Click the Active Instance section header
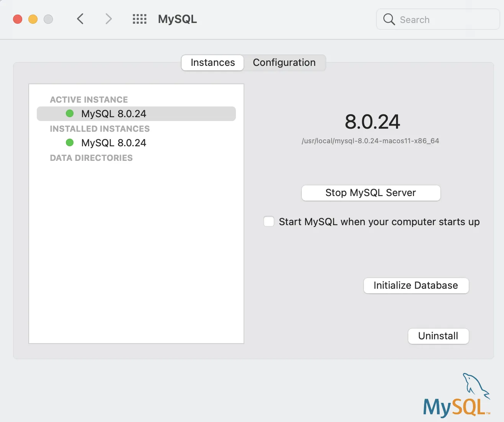 click(x=89, y=100)
